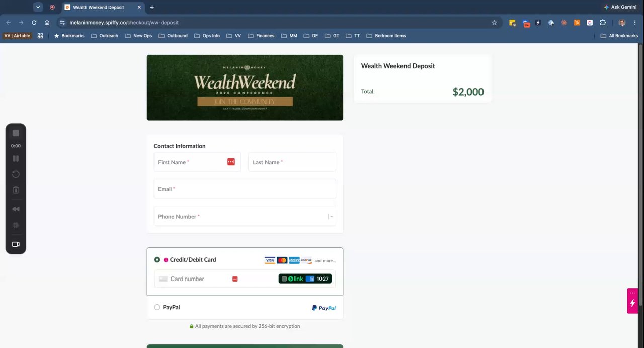
Task: Use the Link saved card 1027
Action: coord(305,279)
